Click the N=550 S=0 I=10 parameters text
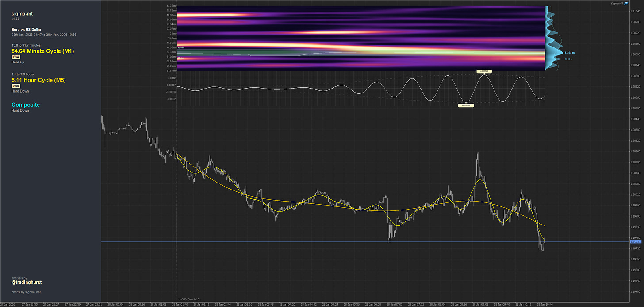Image resolution: width=644 pixels, height=307 pixels. click(188, 299)
